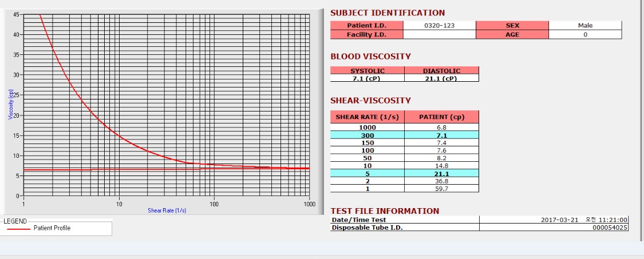Click the Patient I.D. value 0320-123
The image size is (644, 259).
[x=440, y=26]
